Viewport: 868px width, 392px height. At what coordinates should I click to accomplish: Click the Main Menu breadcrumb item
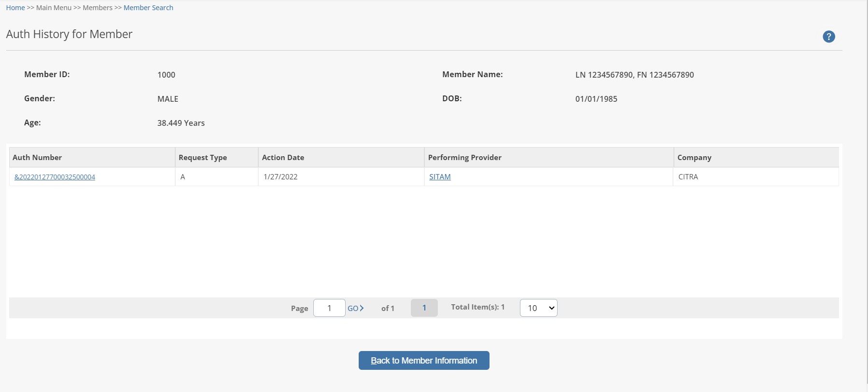[x=54, y=8]
